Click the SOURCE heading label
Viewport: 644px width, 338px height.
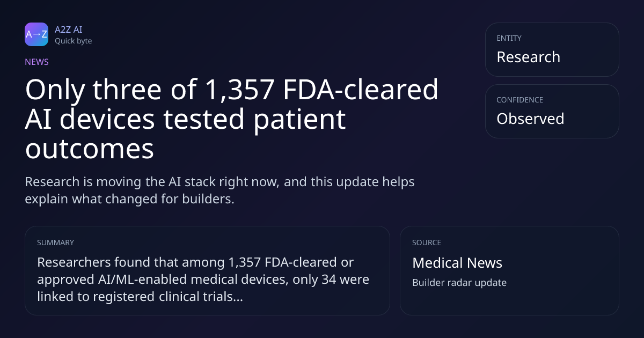point(427,243)
